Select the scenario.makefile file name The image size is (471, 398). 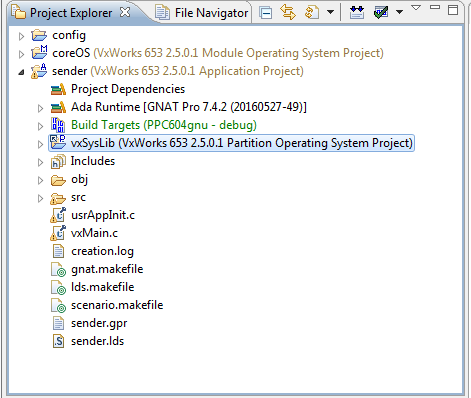(x=117, y=305)
